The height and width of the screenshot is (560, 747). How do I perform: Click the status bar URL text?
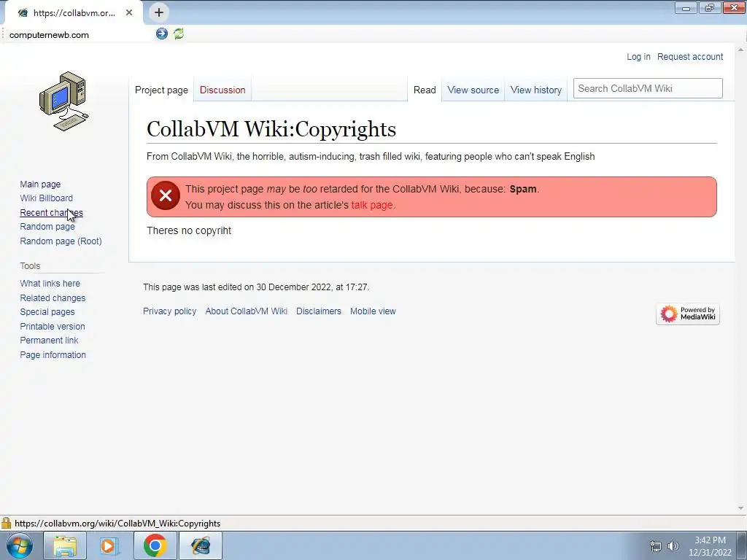tap(117, 524)
